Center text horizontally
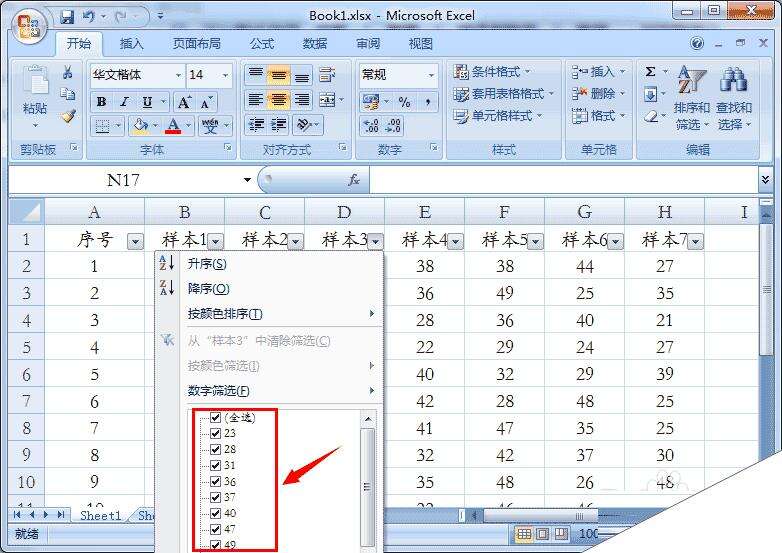The width and height of the screenshot is (782, 553). pyautogui.click(x=278, y=100)
